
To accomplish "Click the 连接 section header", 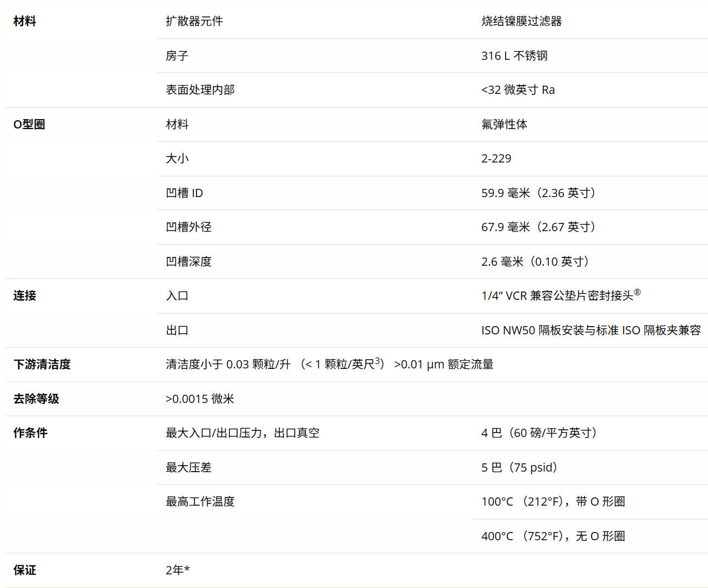I will [x=25, y=296].
